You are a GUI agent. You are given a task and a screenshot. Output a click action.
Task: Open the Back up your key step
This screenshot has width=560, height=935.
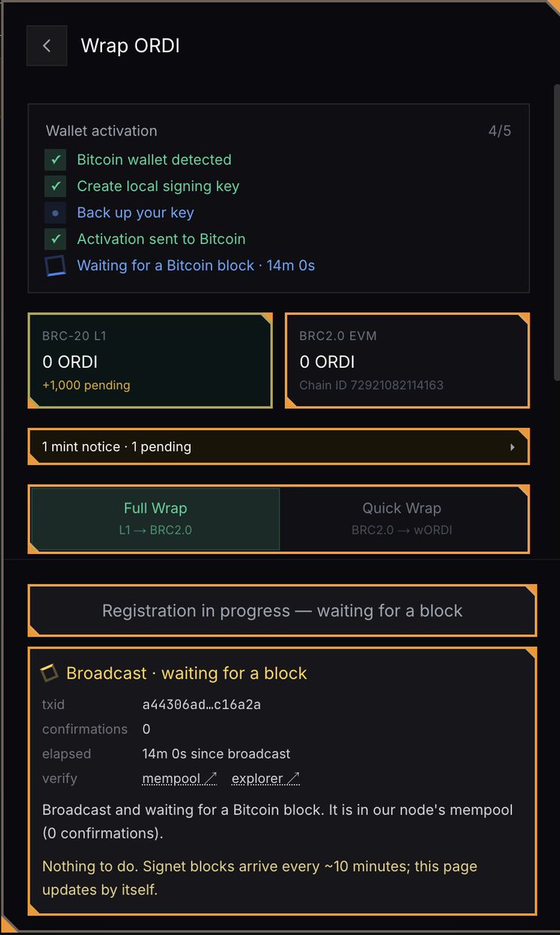click(x=136, y=213)
